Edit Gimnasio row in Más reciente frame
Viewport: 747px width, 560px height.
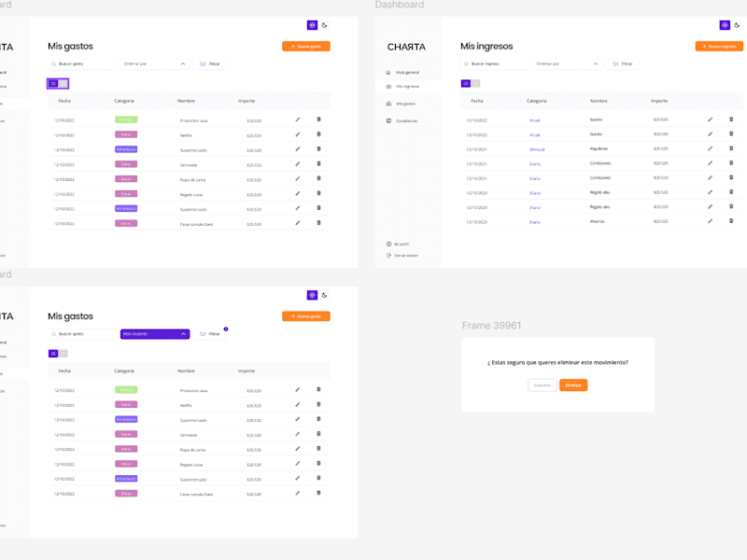[x=298, y=434]
